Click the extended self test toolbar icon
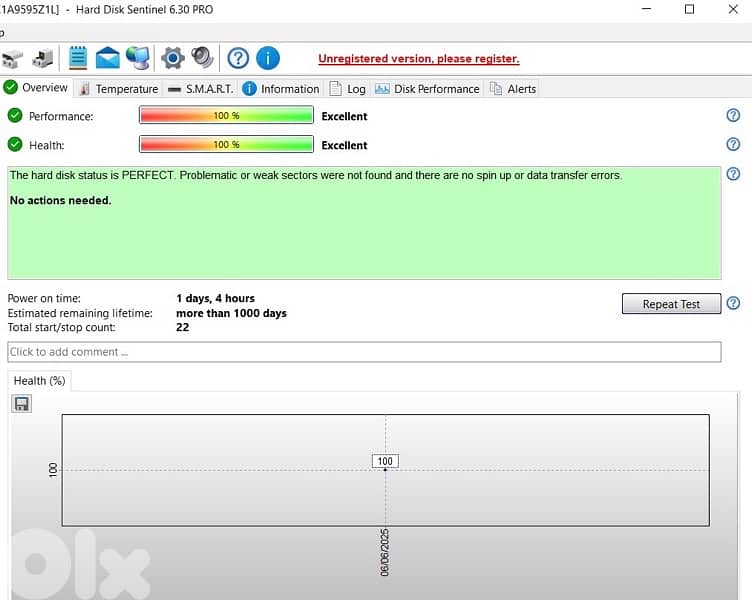The width and height of the screenshot is (752, 600). pyautogui.click(x=42, y=59)
